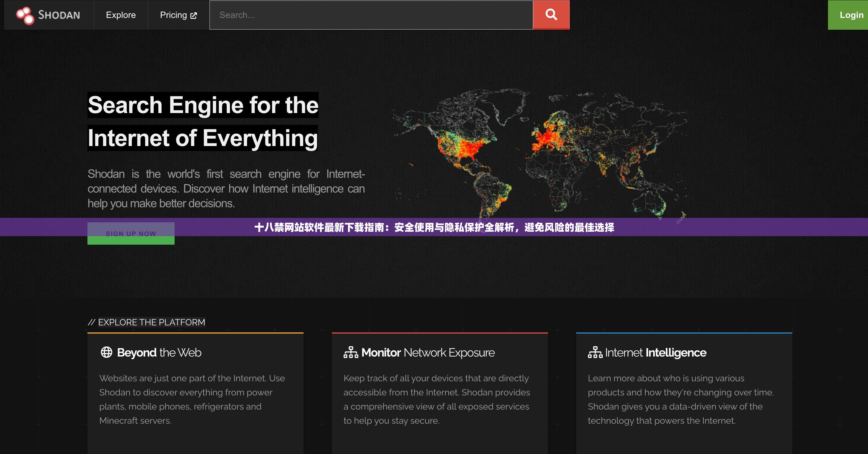The width and height of the screenshot is (868, 454).
Task: Click the Beyond the Web card description
Action: [x=192, y=400]
